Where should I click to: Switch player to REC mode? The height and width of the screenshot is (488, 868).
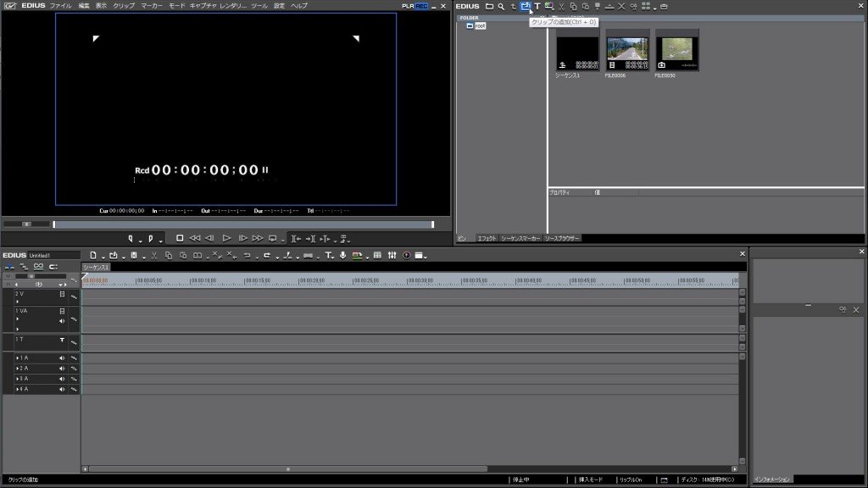click(421, 6)
